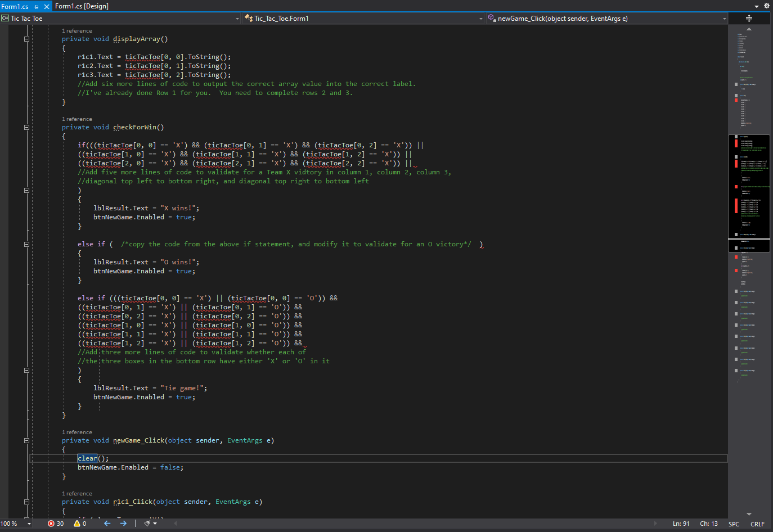
Task: Click the vertical scrollbar down arrow
Action: (x=749, y=514)
